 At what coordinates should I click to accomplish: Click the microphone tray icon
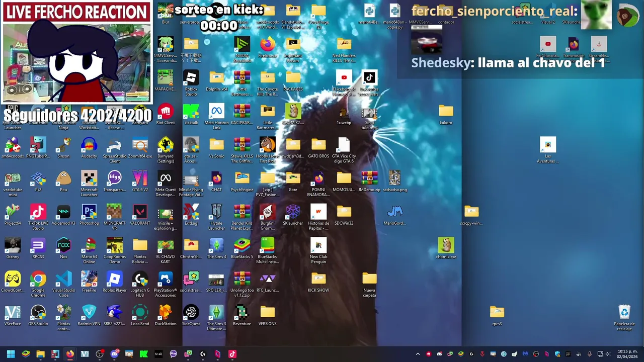pyautogui.click(x=590, y=354)
